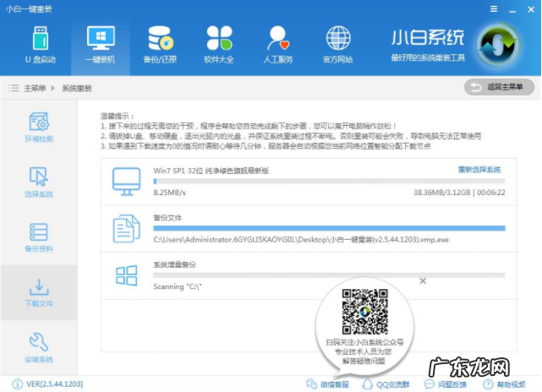The image size is (542, 392).
Task: Click the list icon before 主菜单
Action: point(14,88)
